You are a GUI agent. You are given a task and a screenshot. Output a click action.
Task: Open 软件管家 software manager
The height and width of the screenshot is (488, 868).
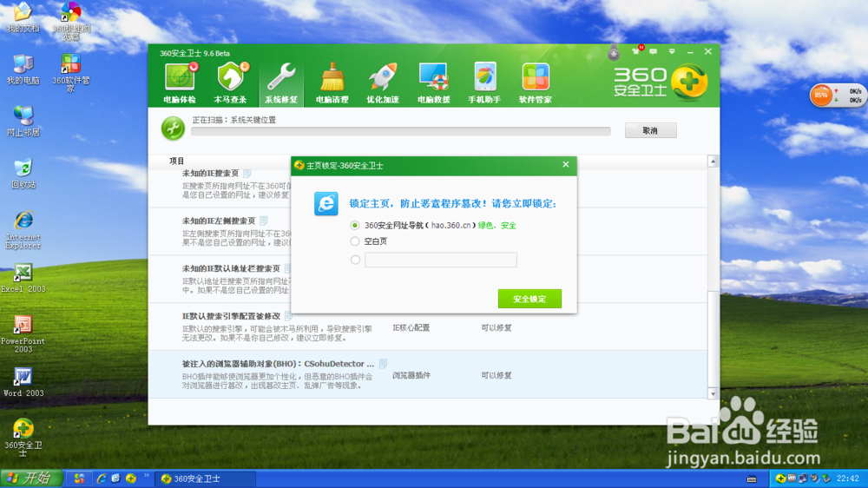coord(536,82)
